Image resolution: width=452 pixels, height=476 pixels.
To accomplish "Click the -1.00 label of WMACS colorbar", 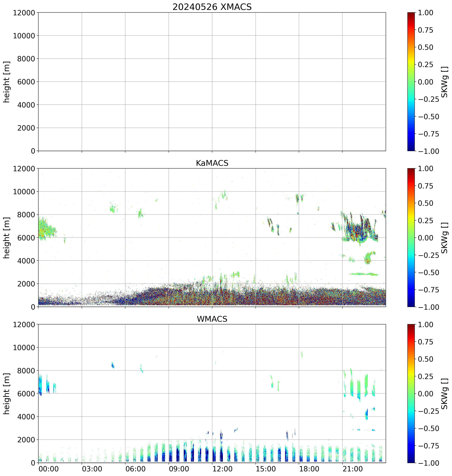I will (428, 463).
